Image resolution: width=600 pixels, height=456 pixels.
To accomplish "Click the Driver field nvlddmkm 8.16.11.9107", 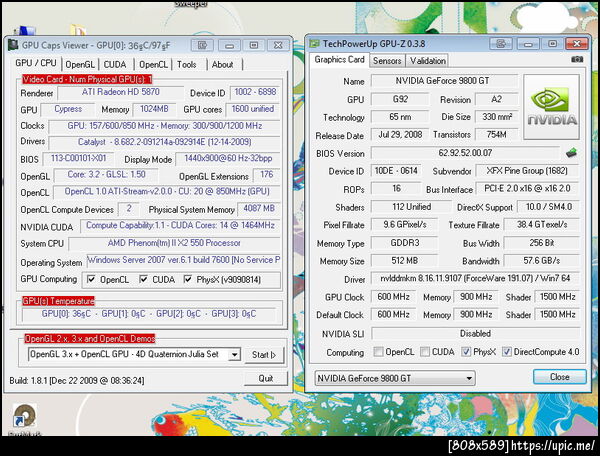I will pos(475,278).
